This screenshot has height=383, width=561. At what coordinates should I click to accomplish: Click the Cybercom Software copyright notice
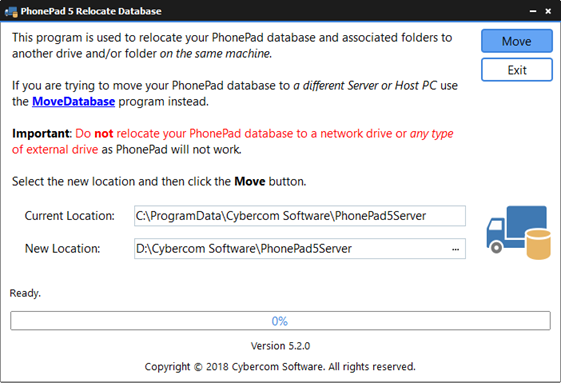280,367
